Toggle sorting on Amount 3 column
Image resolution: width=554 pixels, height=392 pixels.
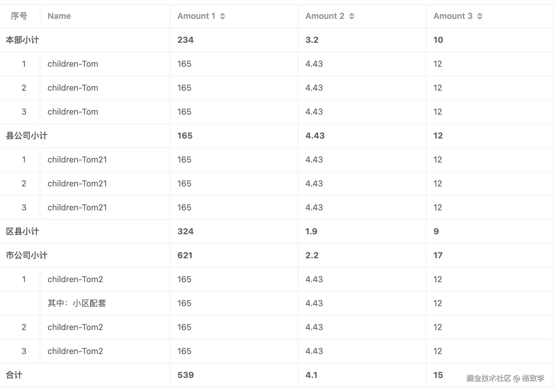click(x=480, y=16)
